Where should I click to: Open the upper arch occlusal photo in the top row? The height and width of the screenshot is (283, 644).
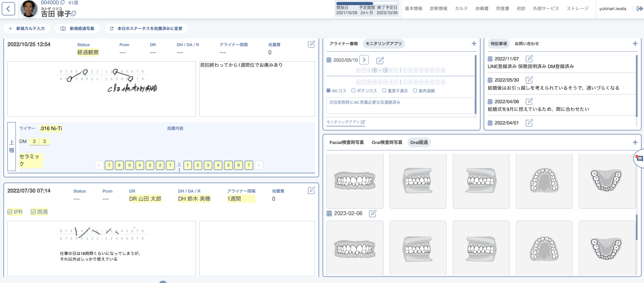point(544,181)
